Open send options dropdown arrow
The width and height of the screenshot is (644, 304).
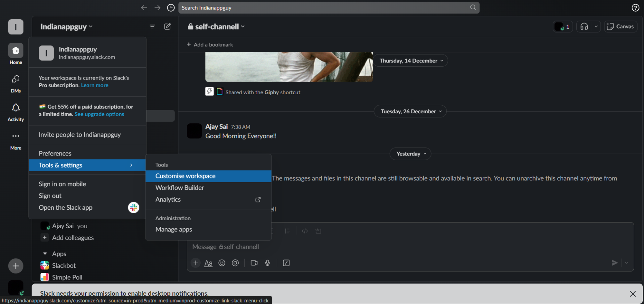[627, 263]
